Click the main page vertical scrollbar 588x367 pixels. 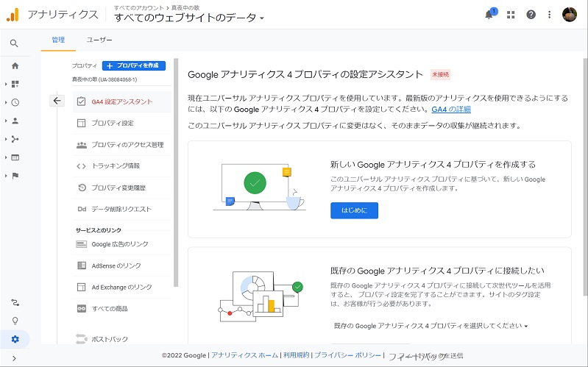(585, 177)
